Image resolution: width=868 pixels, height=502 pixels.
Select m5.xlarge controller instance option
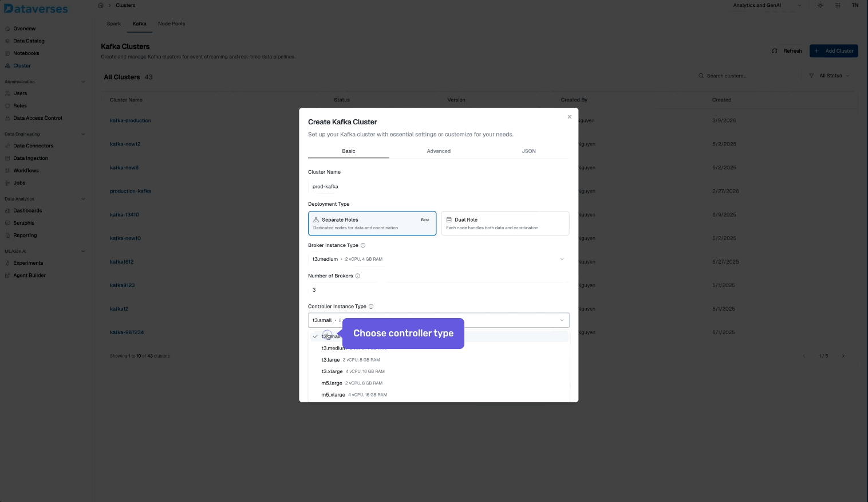[333, 395]
